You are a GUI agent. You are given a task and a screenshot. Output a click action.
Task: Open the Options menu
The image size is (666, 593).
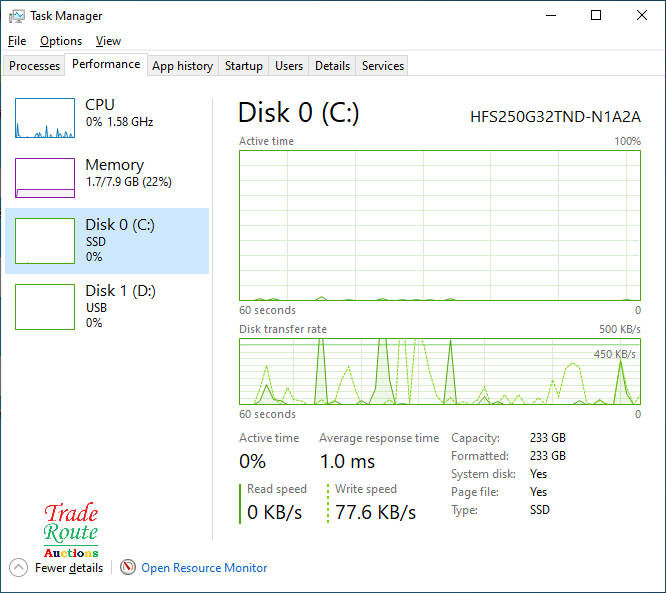61,41
